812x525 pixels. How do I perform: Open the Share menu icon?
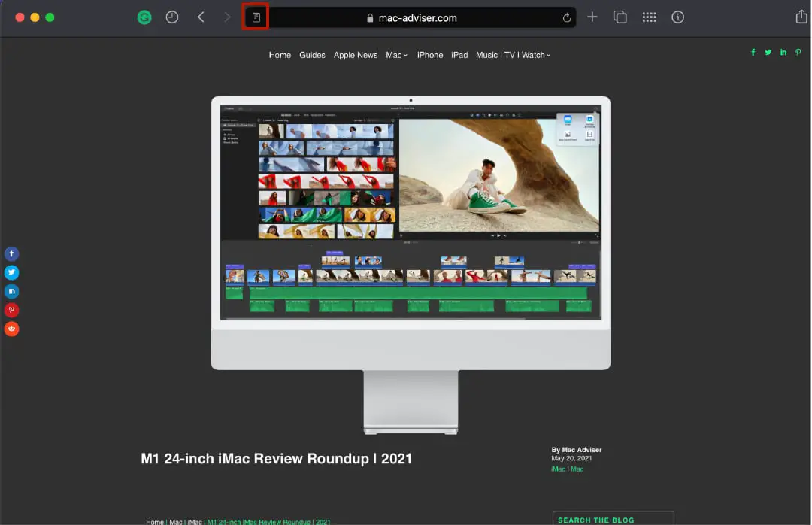point(801,17)
